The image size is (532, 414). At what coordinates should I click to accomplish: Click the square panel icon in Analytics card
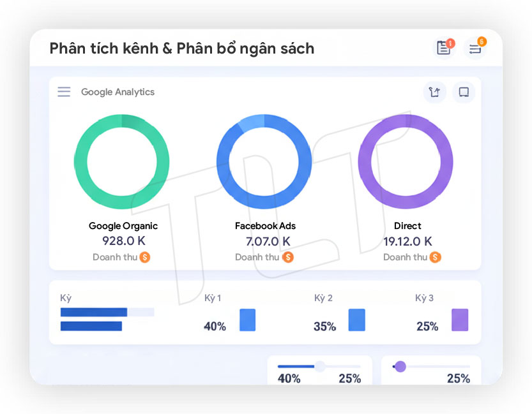click(464, 92)
